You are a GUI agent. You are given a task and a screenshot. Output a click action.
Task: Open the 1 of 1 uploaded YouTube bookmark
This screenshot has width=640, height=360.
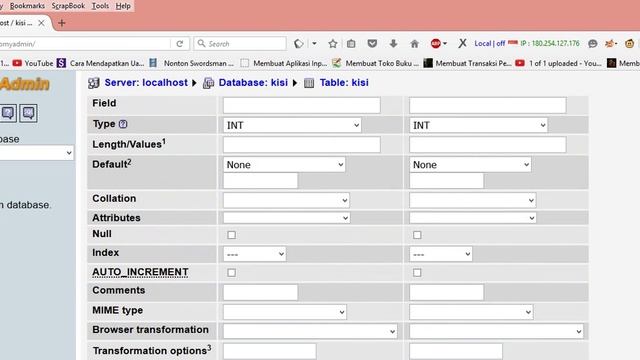click(x=558, y=63)
